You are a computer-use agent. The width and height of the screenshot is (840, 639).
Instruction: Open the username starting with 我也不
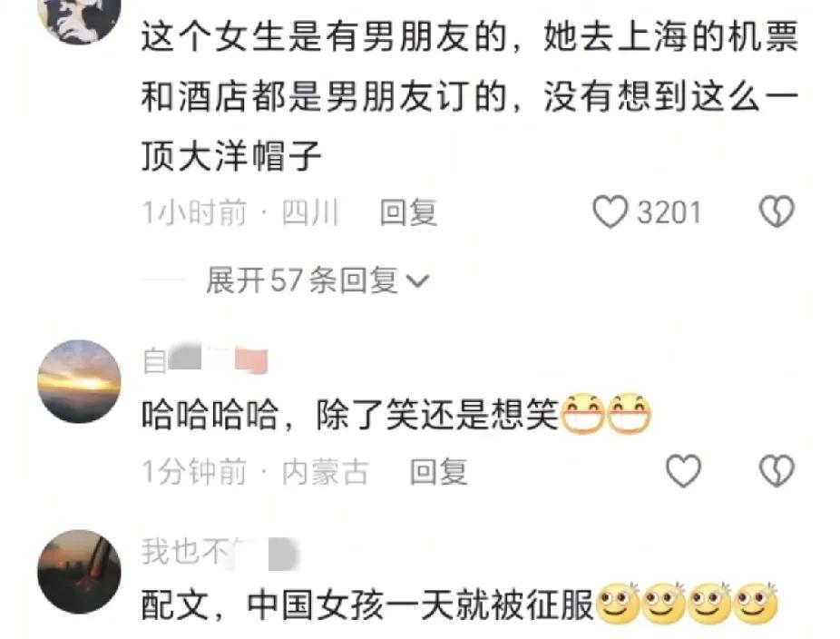click(x=220, y=552)
